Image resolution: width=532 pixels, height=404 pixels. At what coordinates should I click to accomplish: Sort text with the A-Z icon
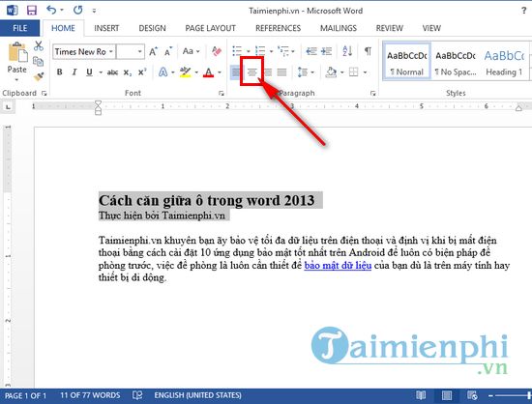point(347,51)
